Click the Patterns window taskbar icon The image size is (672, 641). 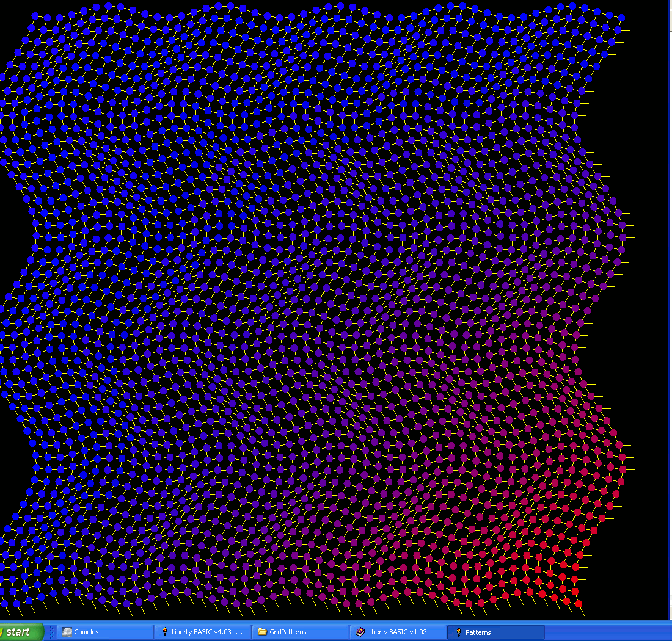(458, 632)
